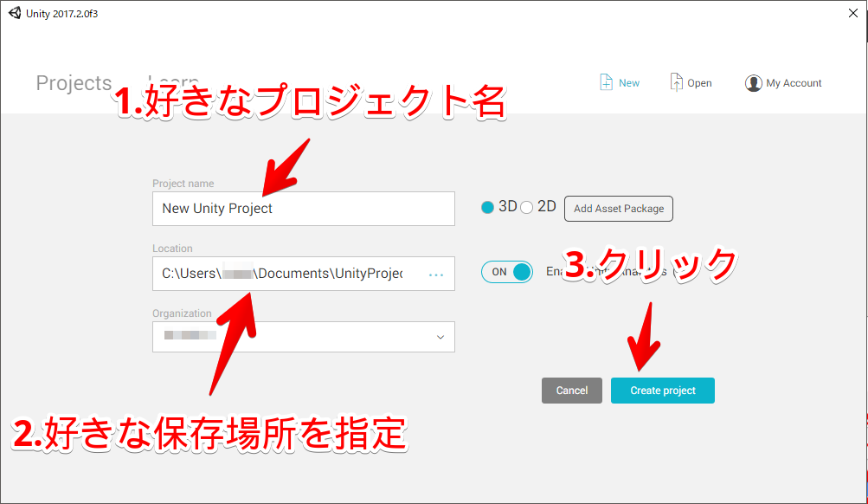Select the 2D radio button
The width and height of the screenshot is (868, 504).
[526, 207]
